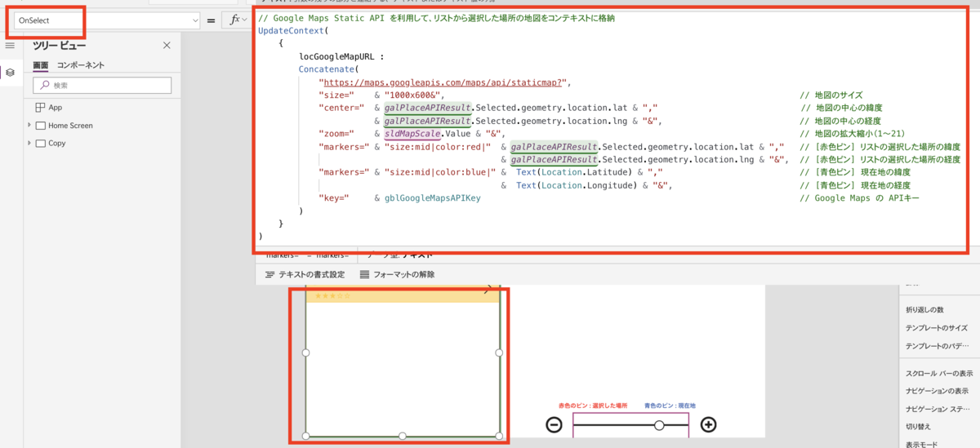The width and height of the screenshot is (980, 448).
Task: Click the minus zoom-out icon beside slider
Action: tap(554, 424)
